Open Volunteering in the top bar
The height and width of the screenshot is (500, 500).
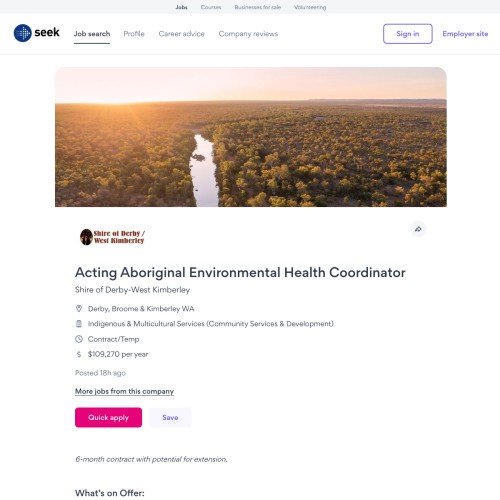point(310,7)
